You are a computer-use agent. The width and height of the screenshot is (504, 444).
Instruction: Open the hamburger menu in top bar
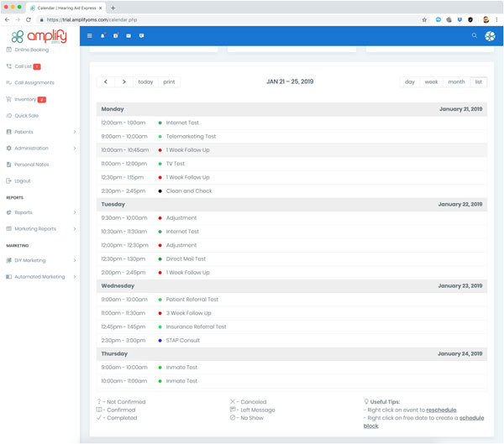click(90, 36)
